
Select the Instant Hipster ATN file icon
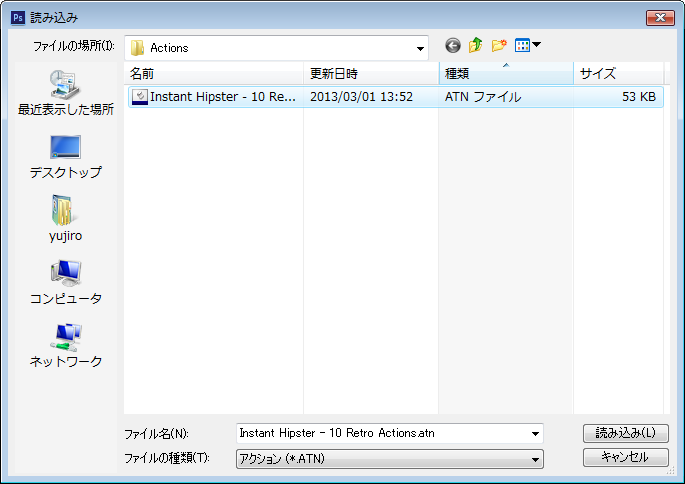pyautogui.click(x=140, y=97)
